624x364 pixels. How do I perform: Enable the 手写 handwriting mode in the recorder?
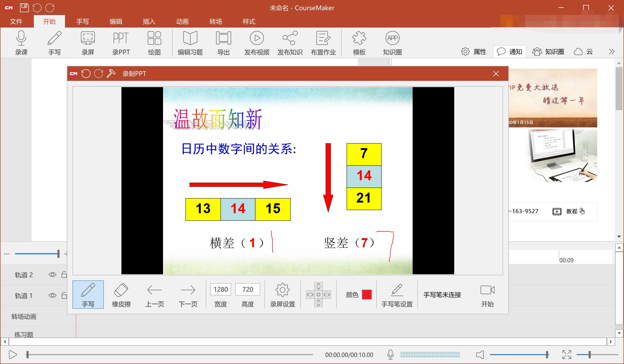88,295
